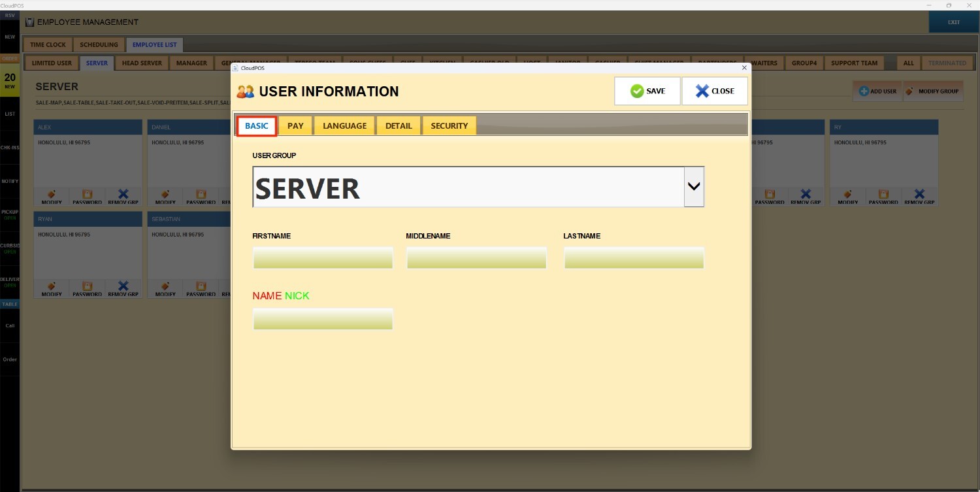
Task: Click ALEX employee card header
Action: point(88,127)
